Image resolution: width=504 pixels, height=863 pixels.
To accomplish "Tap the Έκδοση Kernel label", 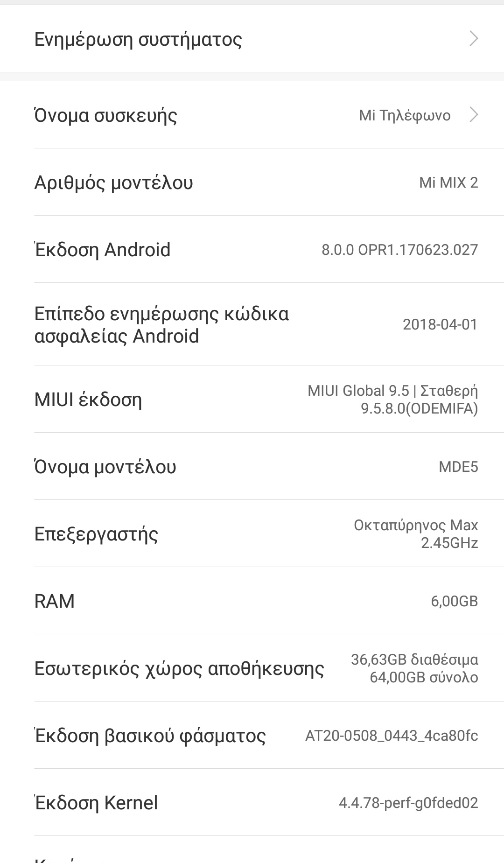I will pos(97,803).
